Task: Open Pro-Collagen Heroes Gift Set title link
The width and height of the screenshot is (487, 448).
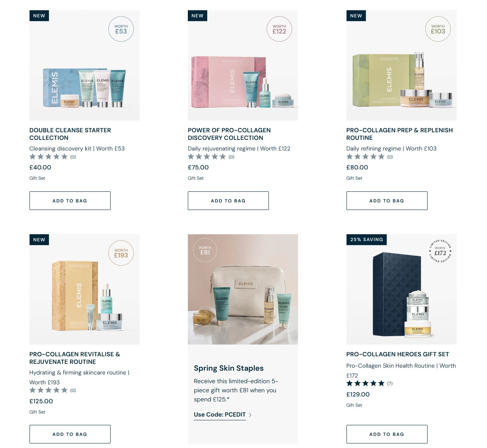Action: [398, 354]
